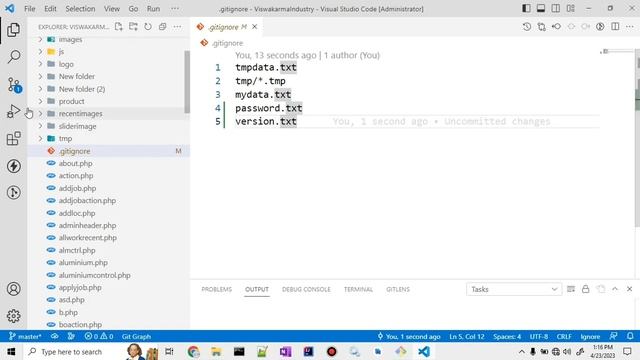Open the View menu
The width and height of the screenshot is (640, 360).
[x=111, y=9]
